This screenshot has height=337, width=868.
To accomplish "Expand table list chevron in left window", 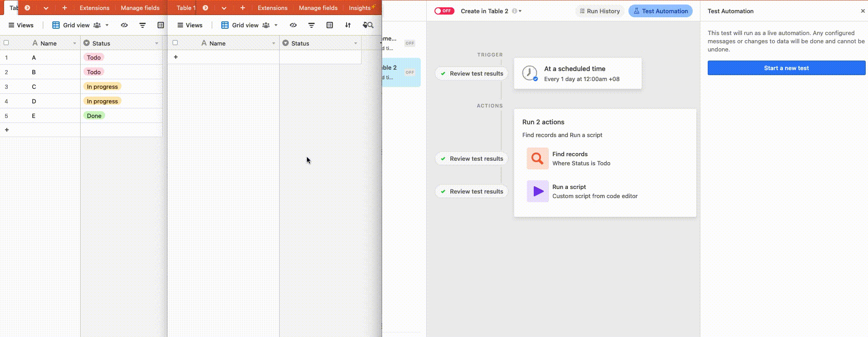I will 46,8.
